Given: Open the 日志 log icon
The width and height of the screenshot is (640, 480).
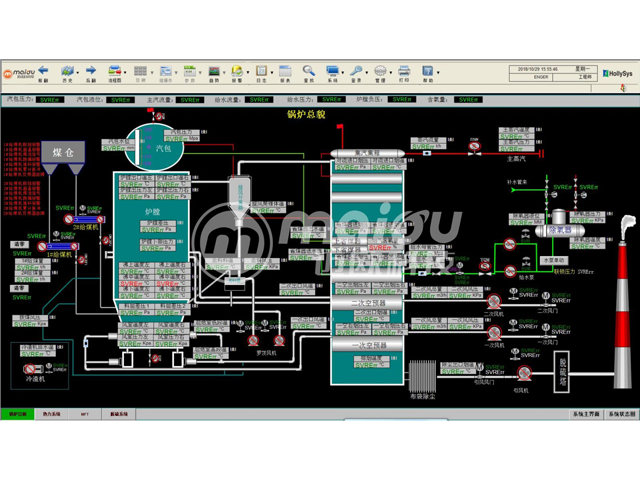Looking at the screenshot, I should (x=261, y=71).
